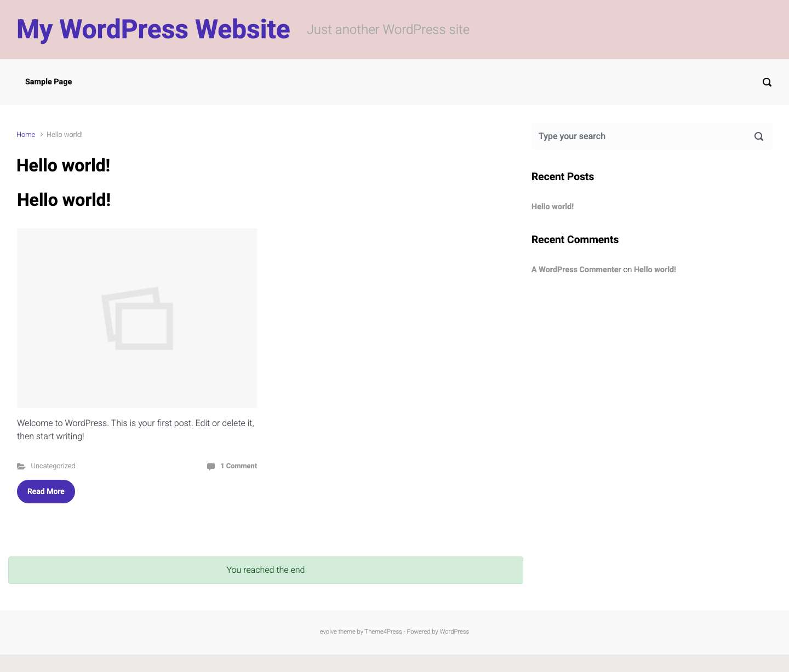789x672 pixels.
Task: View comments via the 1 Comment link
Action: [238, 466]
